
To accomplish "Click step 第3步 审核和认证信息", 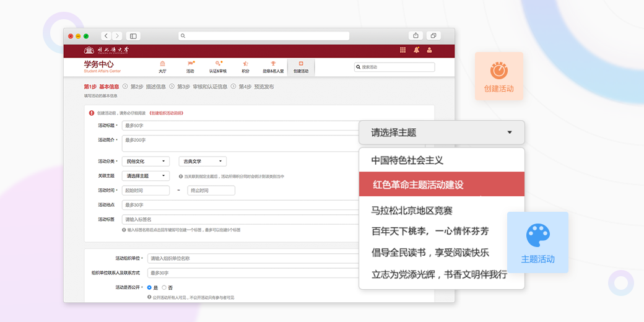I will 202,87.
